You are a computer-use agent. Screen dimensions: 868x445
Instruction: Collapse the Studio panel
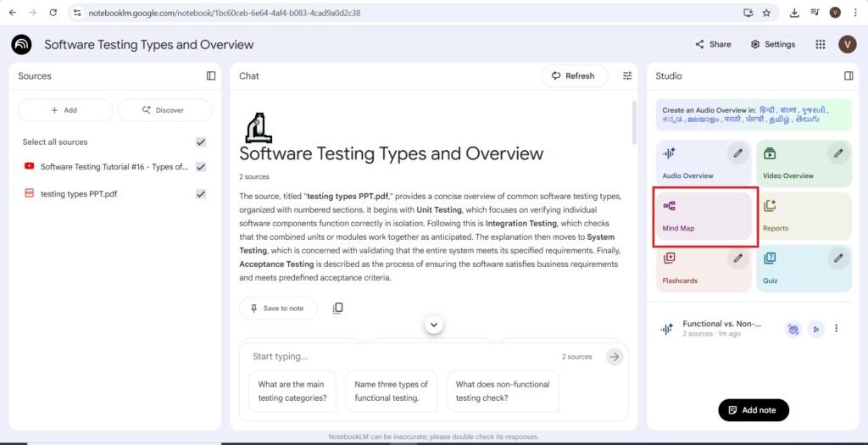click(x=849, y=75)
